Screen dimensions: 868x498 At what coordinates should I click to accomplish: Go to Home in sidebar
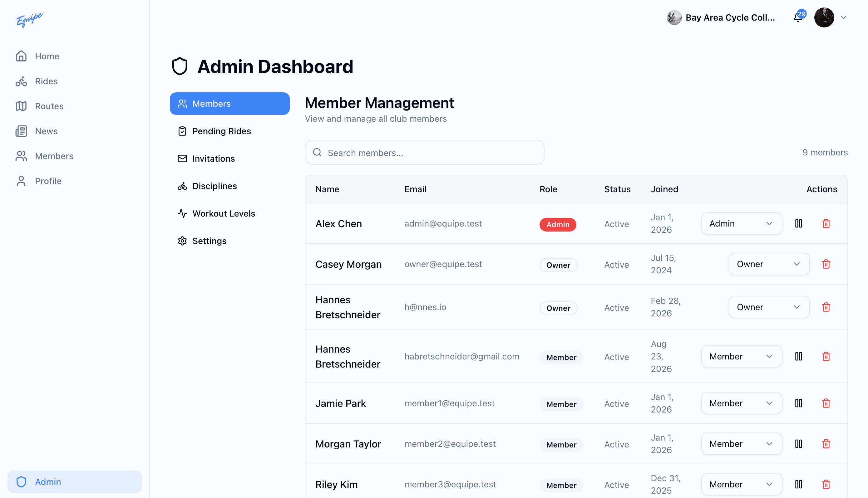75,56
